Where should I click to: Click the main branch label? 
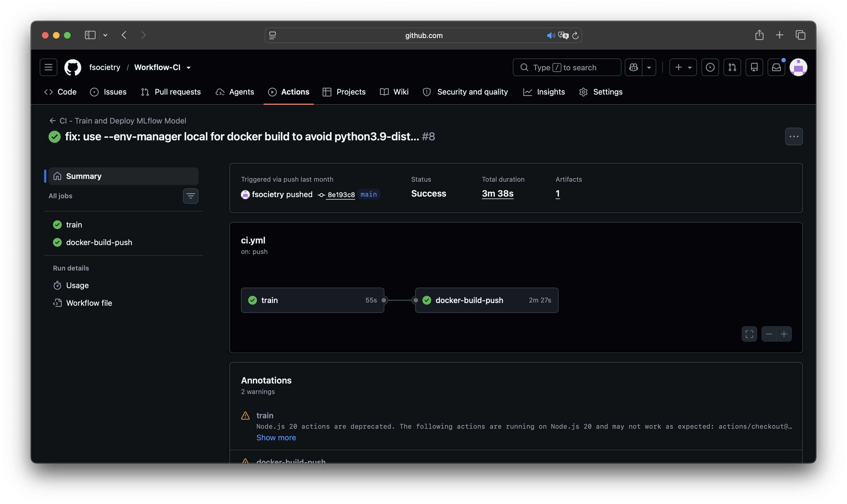(368, 194)
